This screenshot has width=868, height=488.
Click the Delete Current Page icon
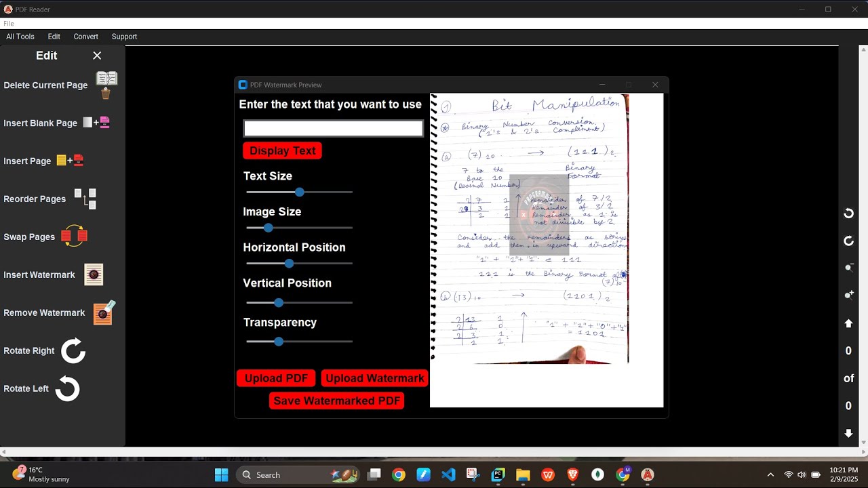(106, 85)
